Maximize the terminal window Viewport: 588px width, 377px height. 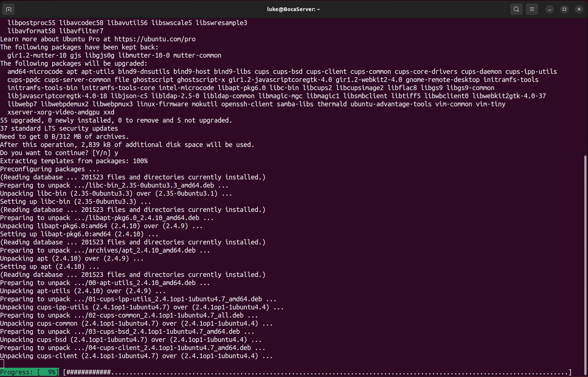point(564,9)
